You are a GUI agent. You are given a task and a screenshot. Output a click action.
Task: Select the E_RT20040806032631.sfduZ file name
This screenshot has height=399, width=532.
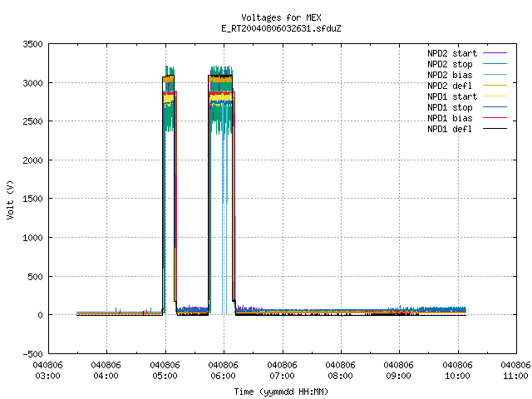(281, 28)
